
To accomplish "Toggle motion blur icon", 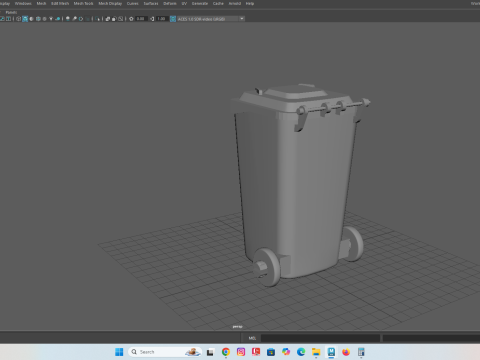I will click(x=74, y=19).
